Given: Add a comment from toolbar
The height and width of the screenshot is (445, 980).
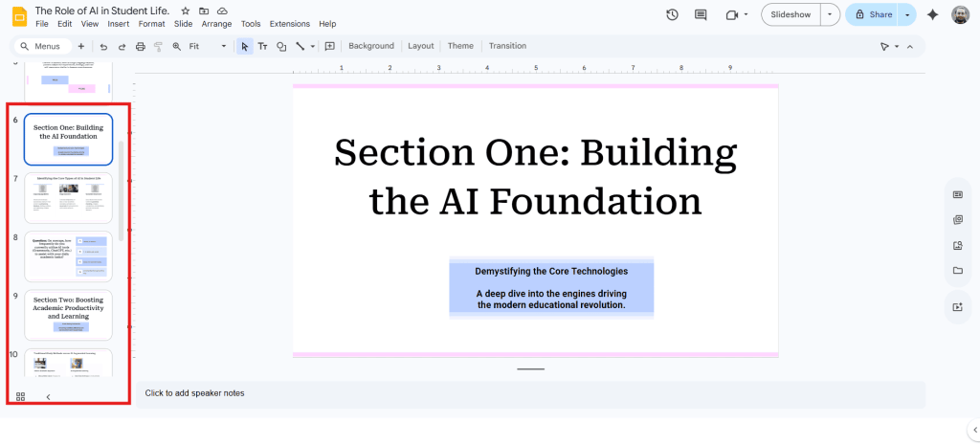Looking at the screenshot, I should (330, 46).
